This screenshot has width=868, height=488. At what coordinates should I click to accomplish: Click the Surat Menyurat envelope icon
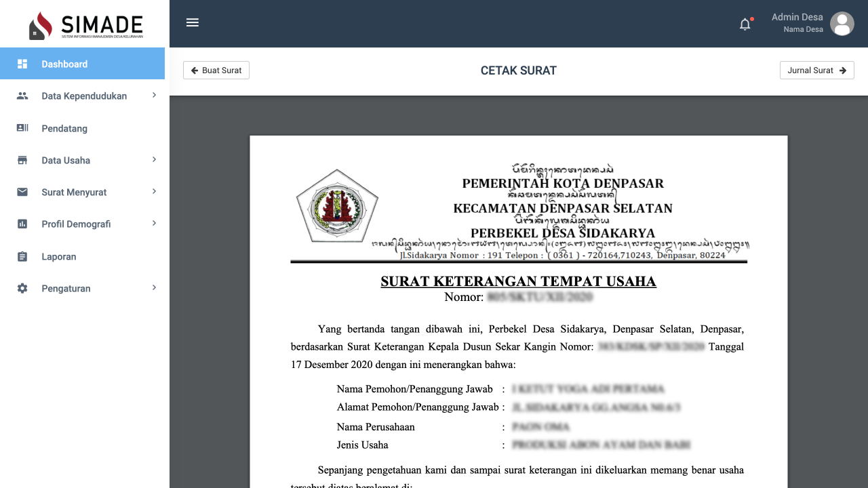tap(22, 192)
